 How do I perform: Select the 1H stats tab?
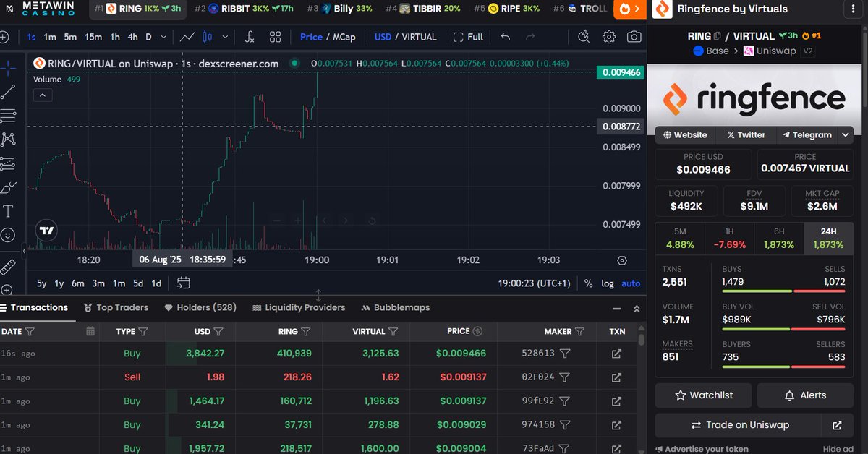[x=729, y=239]
